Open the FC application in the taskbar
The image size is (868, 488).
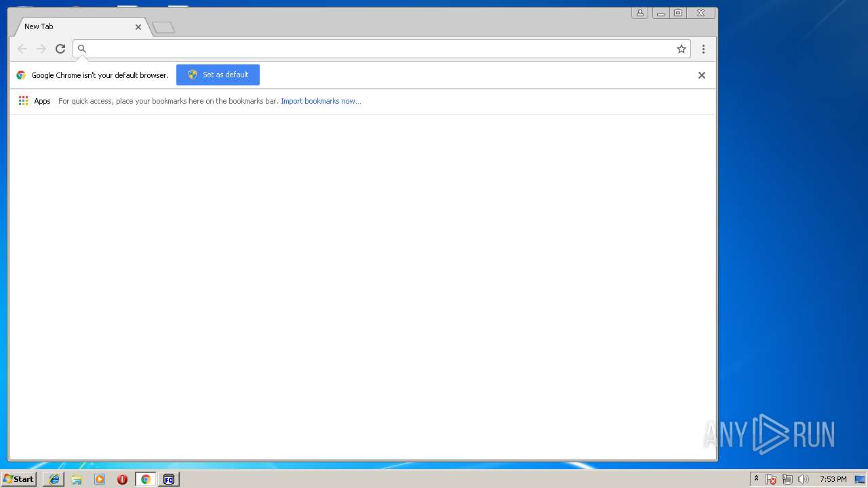click(169, 479)
